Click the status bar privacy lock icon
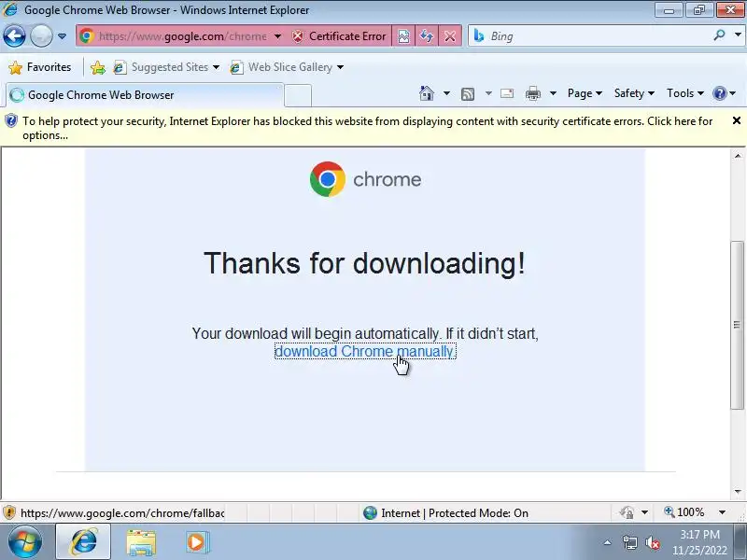The image size is (747, 560). [627, 512]
